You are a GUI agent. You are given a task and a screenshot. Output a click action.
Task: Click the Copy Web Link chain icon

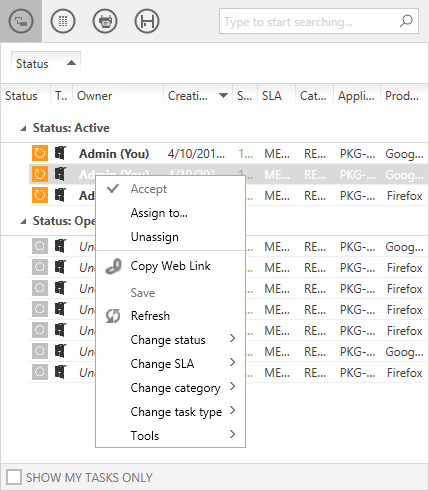[x=113, y=266]
